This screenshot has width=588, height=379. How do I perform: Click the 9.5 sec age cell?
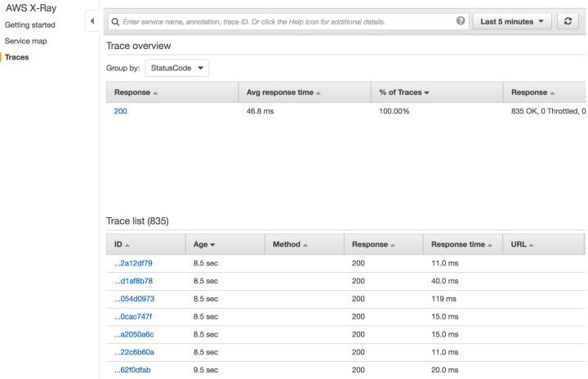[206, 370]
